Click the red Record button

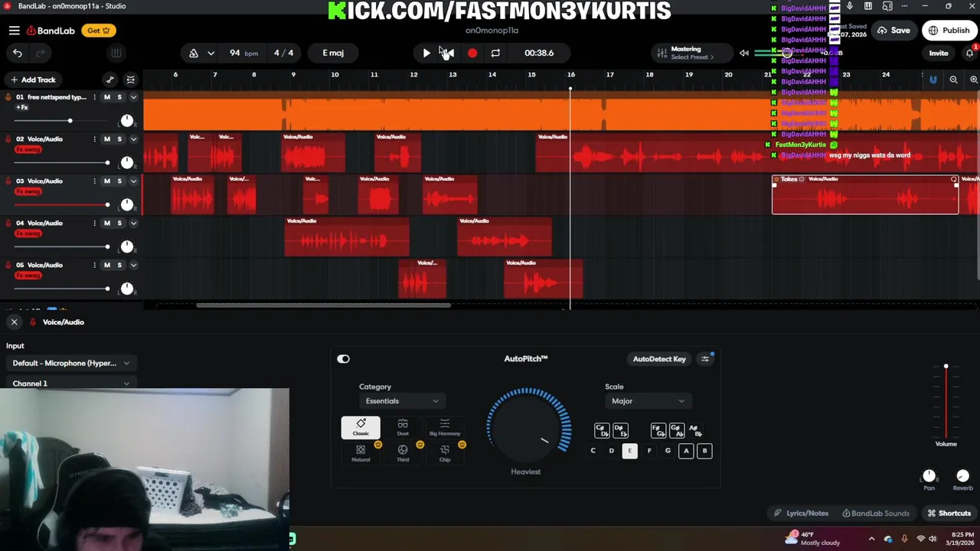[472, 53]
